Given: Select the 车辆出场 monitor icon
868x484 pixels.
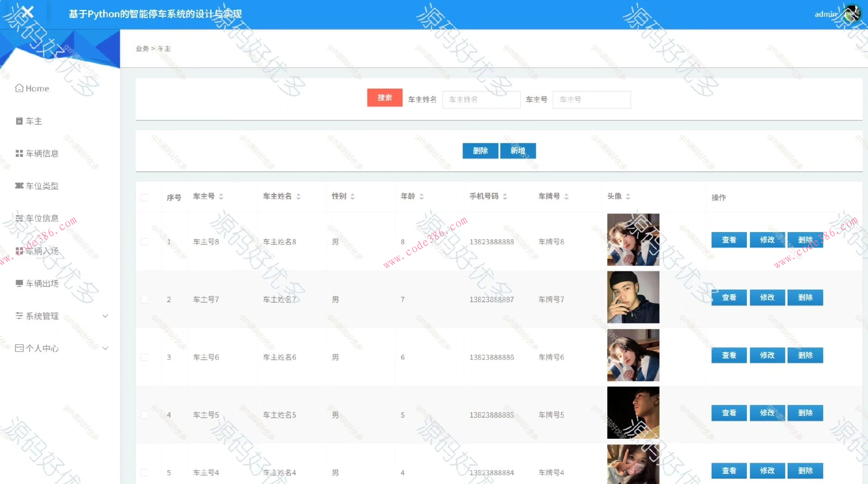Looking at the screenshot, I should pos(19,284).
